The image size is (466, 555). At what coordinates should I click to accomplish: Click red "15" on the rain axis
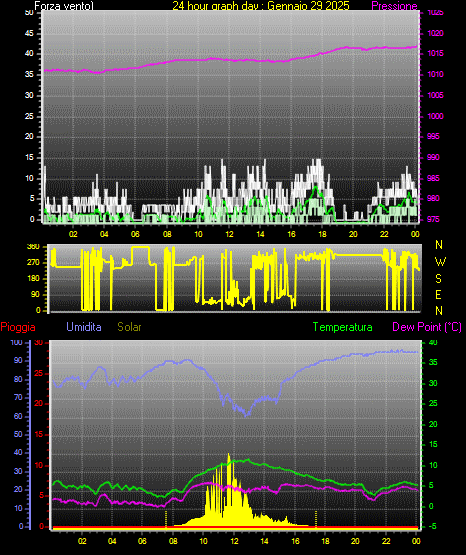(39, 434)
